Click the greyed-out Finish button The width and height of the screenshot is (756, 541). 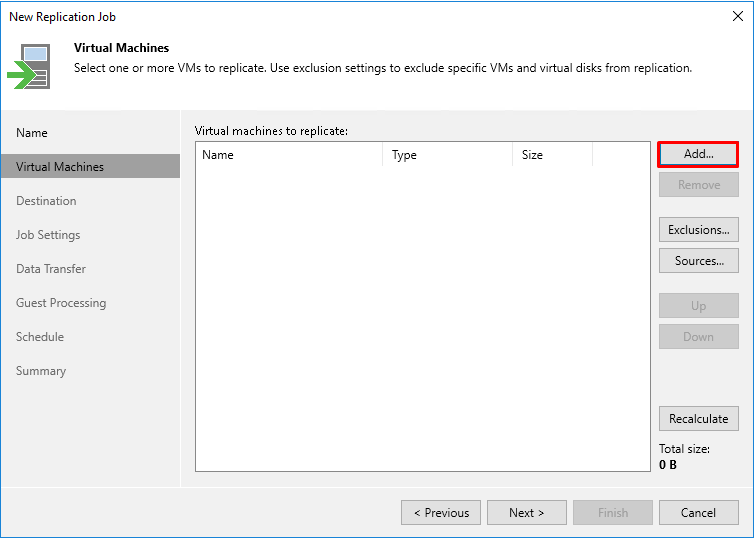tap(613, 513)
